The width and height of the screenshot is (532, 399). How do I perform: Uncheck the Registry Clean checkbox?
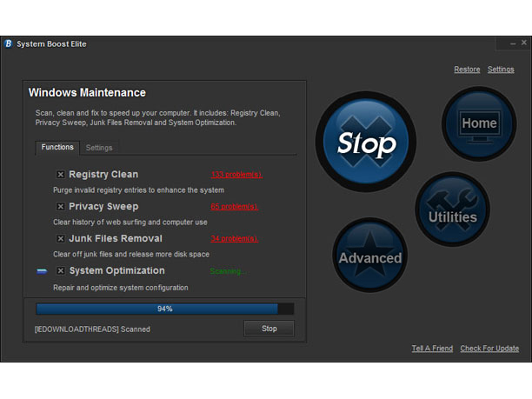(x=60, y=175)
